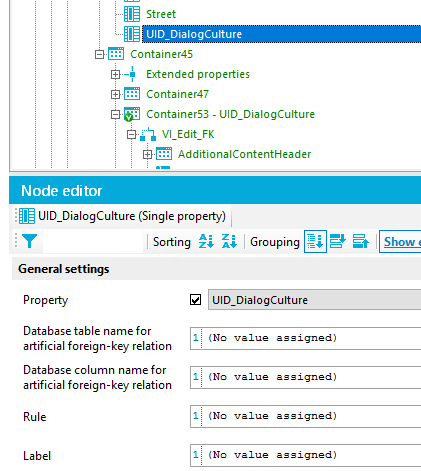
Task: Click the Sorting label in toolbar
Action: coord(172,242)
